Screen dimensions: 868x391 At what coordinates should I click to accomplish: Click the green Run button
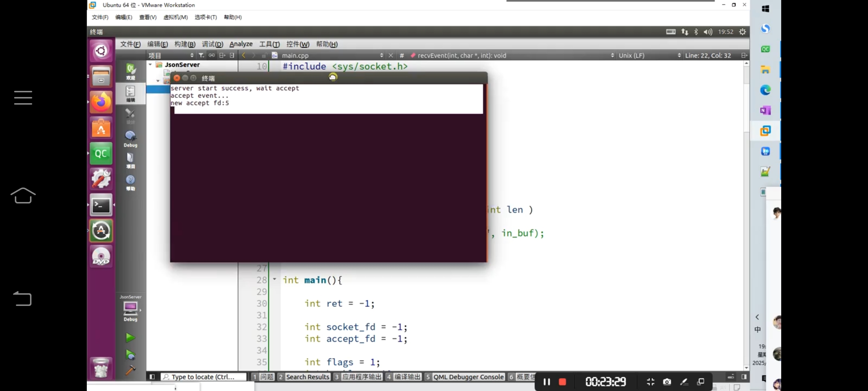130,338
